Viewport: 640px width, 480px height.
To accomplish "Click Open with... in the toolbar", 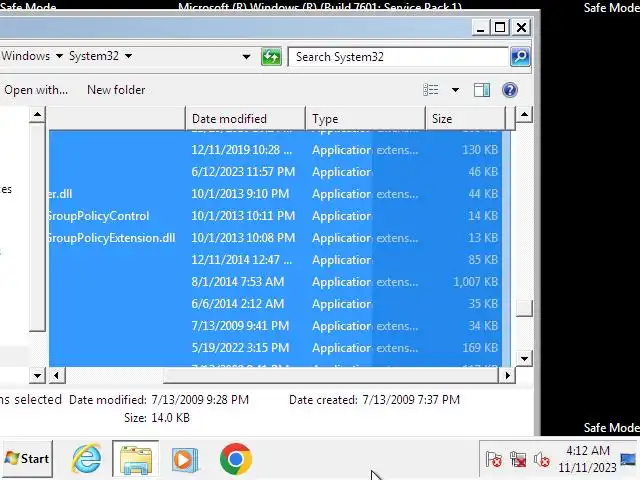I will (x=36, y=90).
